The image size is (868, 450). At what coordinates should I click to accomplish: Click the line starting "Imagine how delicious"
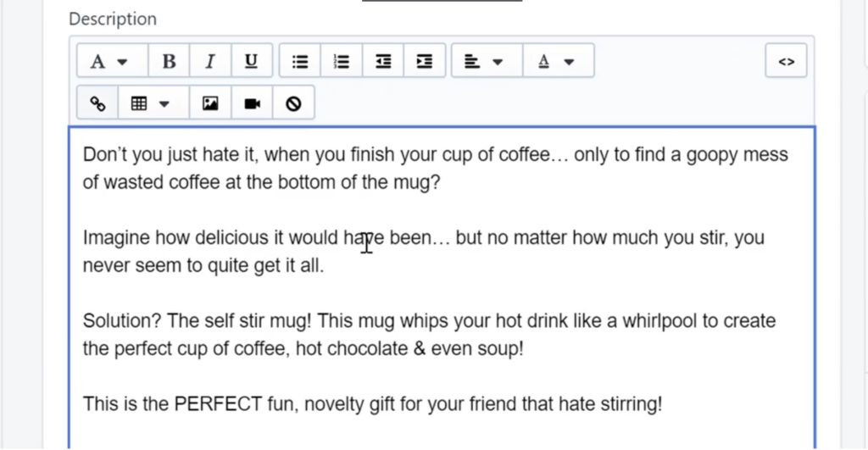424,238
